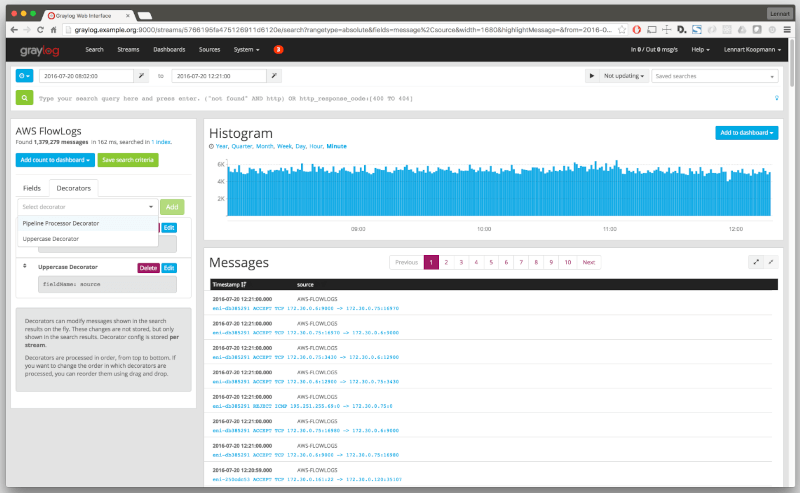This screenshot has width=800, height=493.
Task: Click the source column header
Action: 305,285
